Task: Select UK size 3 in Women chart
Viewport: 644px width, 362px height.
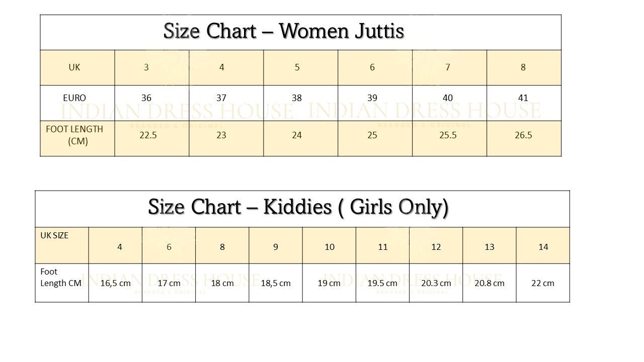Action: [x=146, y=67]
